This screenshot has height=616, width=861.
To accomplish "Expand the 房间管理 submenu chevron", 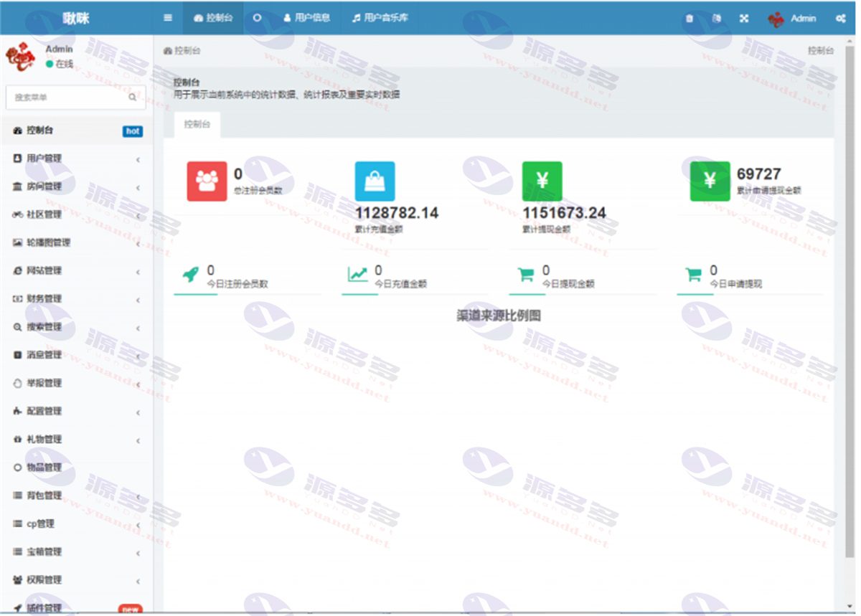I will 138,187.
